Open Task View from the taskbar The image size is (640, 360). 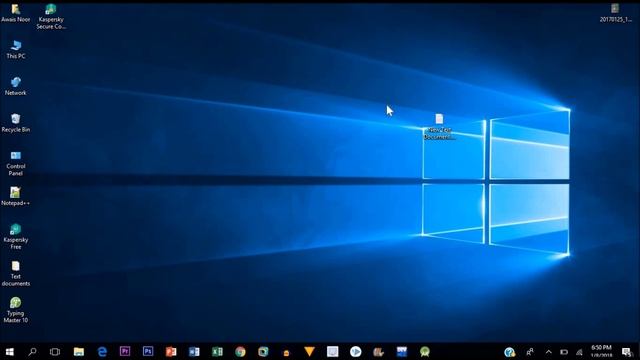[55, 351]
